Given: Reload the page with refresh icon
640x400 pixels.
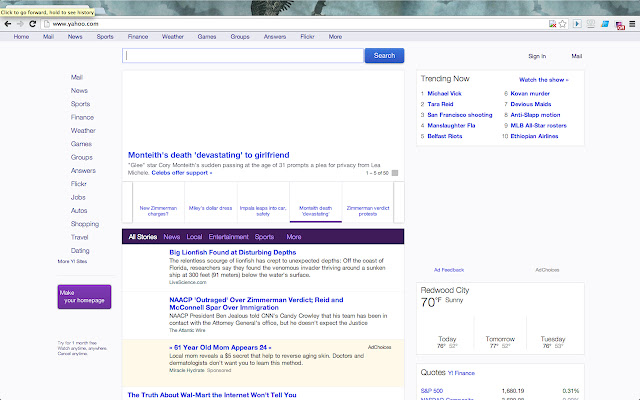Looking at the screenshot, I should (x=33, y=22).
